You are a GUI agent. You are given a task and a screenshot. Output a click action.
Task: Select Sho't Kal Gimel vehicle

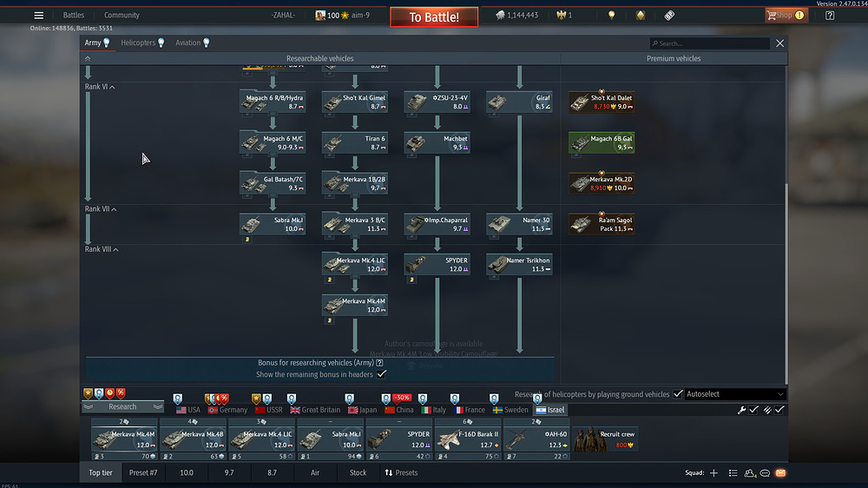pos(355,102)
